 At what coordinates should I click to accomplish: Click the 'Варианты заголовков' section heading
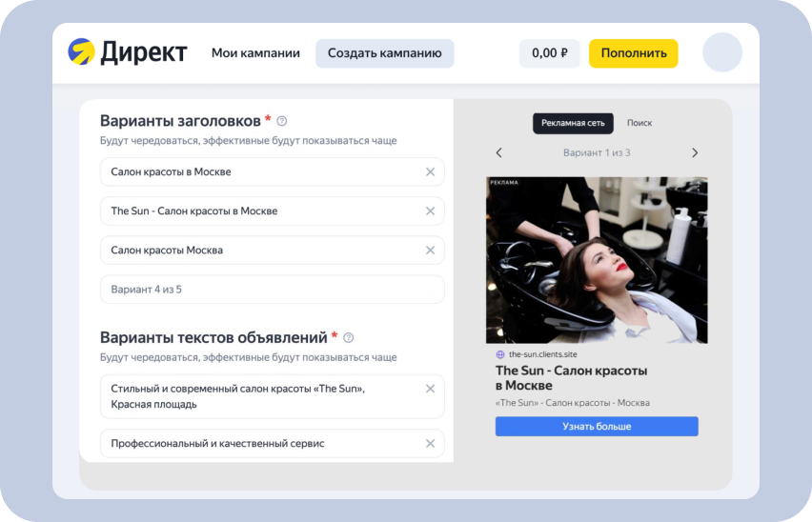180,121
